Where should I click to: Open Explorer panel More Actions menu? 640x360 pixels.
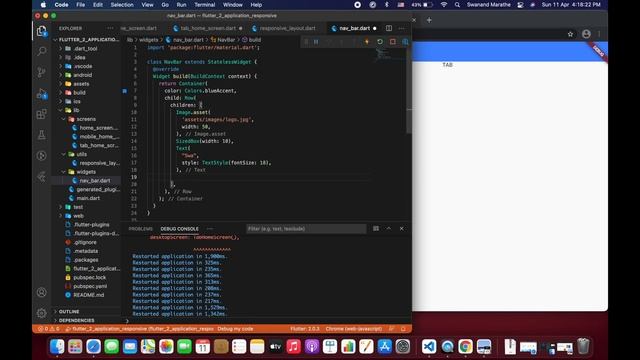111,28
